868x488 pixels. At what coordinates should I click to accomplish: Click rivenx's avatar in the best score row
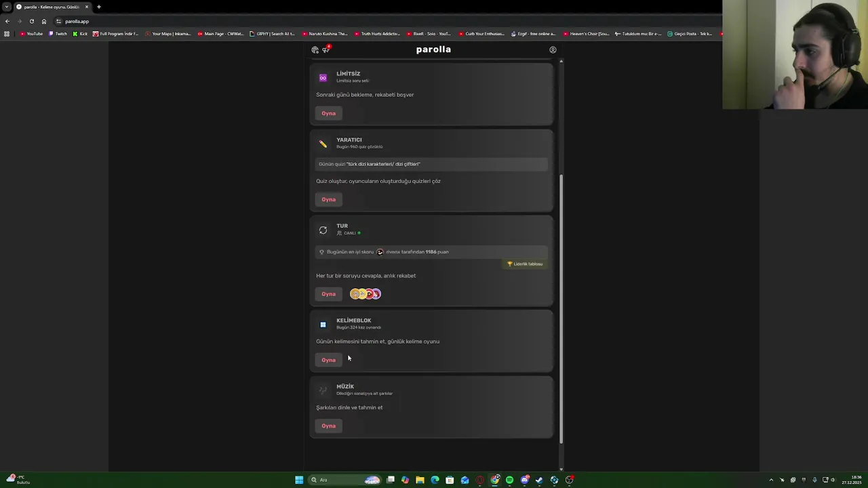[380, 251]
